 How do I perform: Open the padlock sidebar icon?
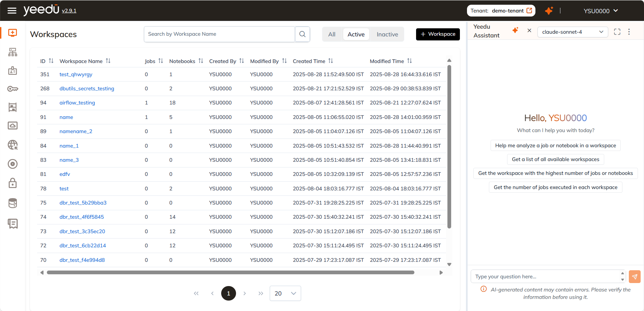(x=12, y=183)
